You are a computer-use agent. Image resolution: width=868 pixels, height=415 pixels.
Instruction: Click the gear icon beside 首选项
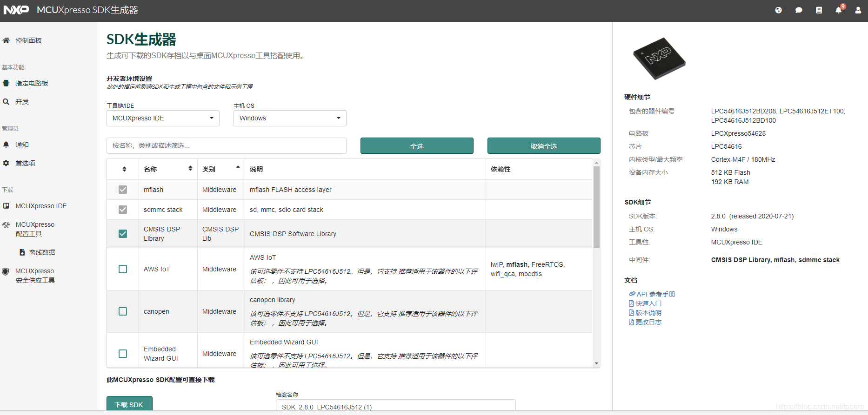pyautogui.click(x=6, y=163)
